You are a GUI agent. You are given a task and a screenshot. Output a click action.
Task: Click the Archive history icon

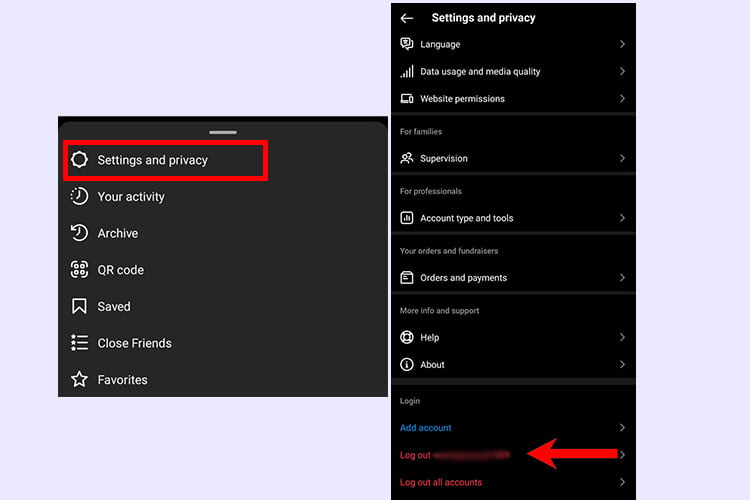[x=80, y=233]
